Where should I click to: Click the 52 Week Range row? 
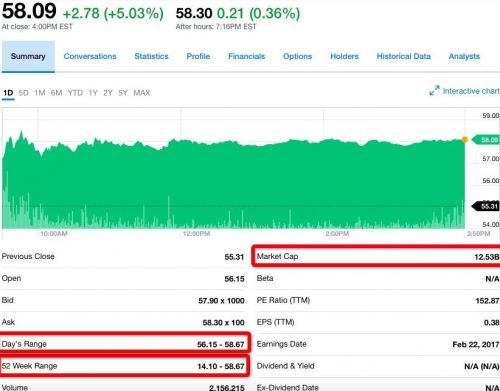124,366
